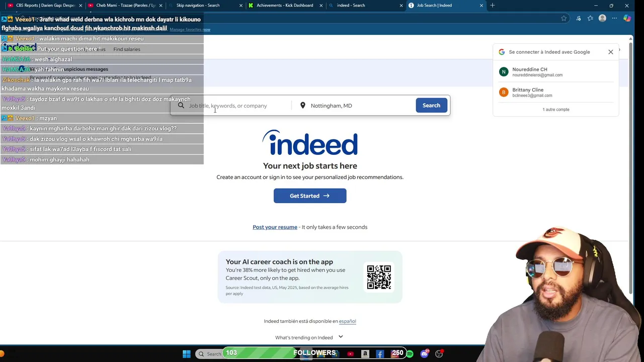Click the Get Started button
This screenshot has width=644, height=362.
tap(310, 196)
